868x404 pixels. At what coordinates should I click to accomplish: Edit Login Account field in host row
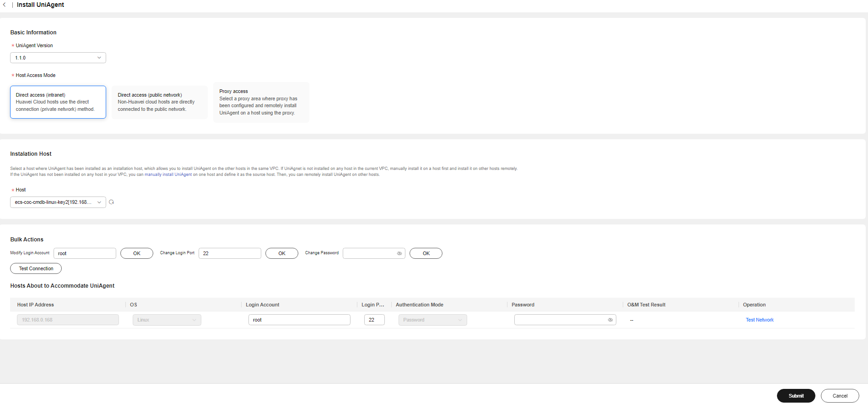click(x=299, y=320)
